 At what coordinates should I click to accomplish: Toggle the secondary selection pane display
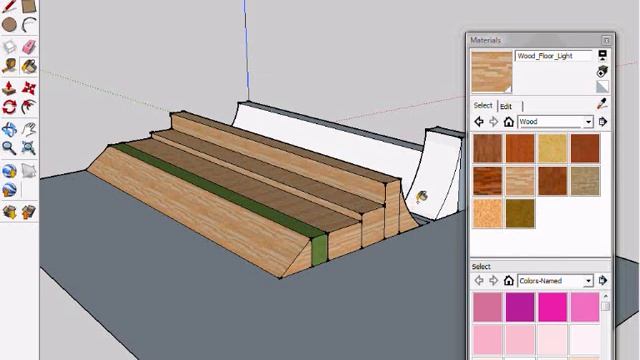click(602, 55)
